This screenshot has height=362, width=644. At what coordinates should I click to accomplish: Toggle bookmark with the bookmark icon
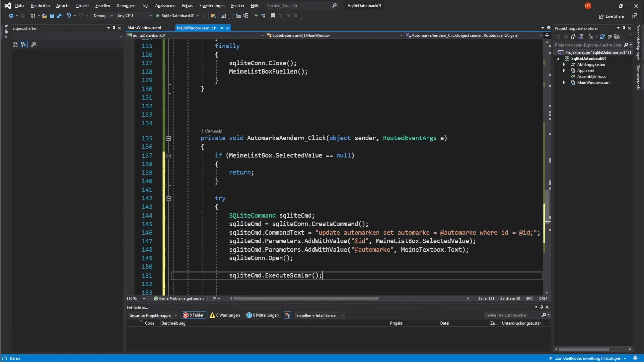click(x=273, y=16)
